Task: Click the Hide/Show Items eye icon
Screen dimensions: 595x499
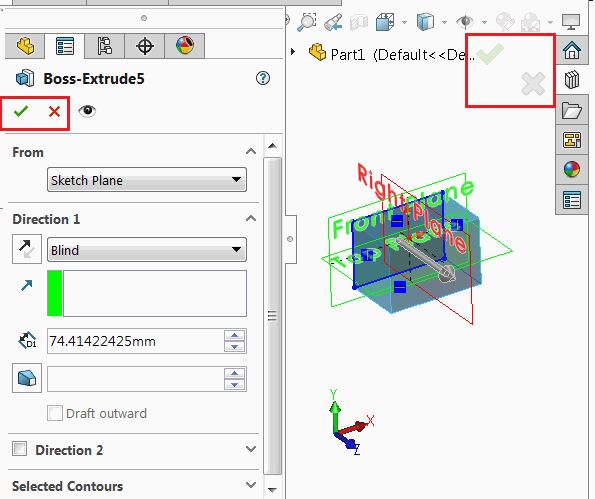Action: click(465, 22)
